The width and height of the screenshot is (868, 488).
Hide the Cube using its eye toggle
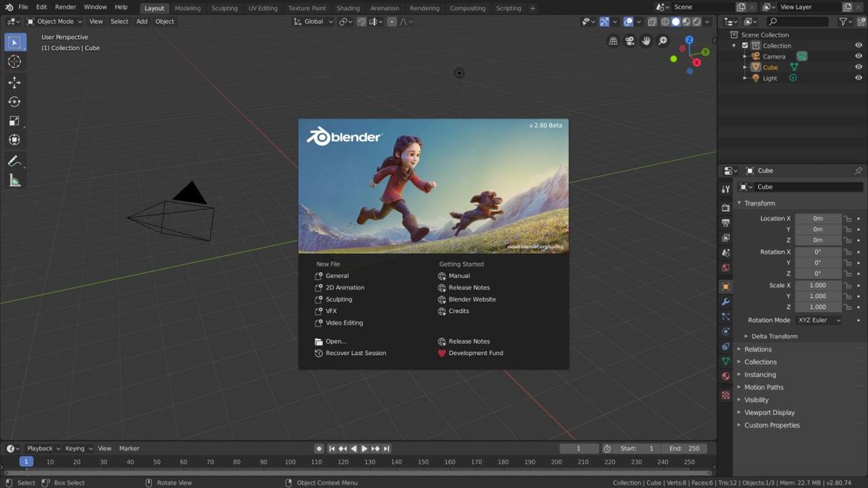point(858,67)
